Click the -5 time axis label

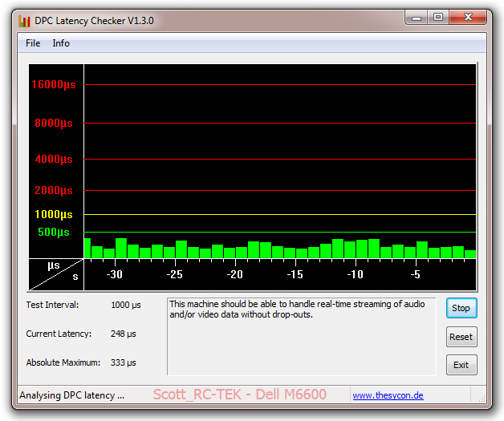pos(415,274)
